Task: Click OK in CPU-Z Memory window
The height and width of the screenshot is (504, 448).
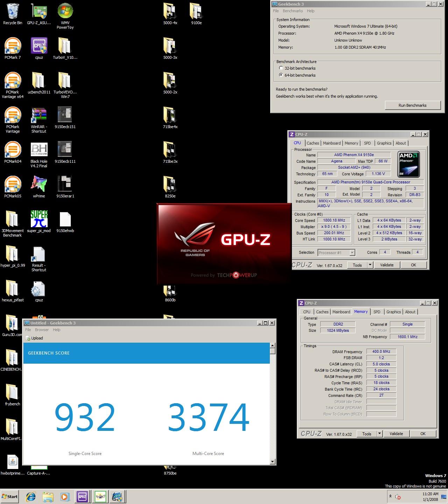Action: 423,434
